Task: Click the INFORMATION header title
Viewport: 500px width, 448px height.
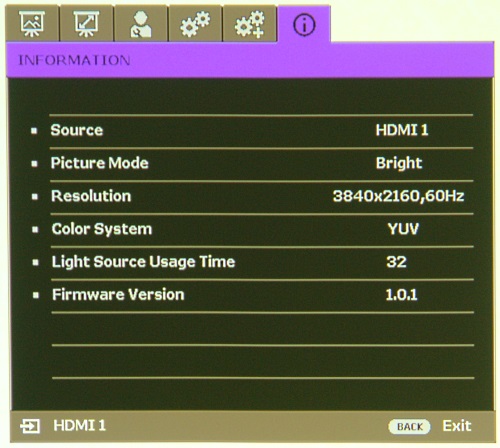Action: click(x=74, y=60)
